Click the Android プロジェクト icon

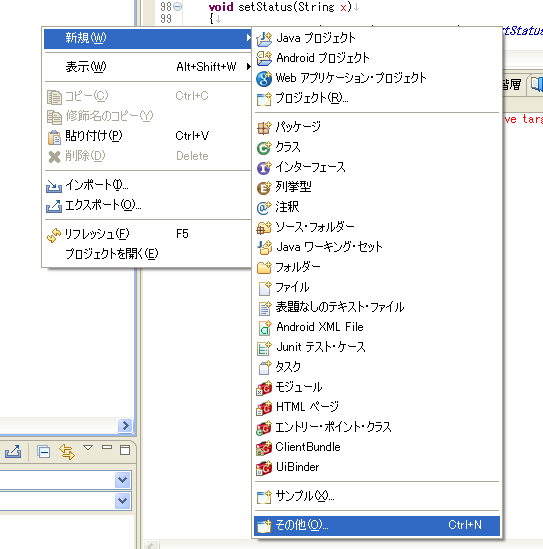click(264, 58)
